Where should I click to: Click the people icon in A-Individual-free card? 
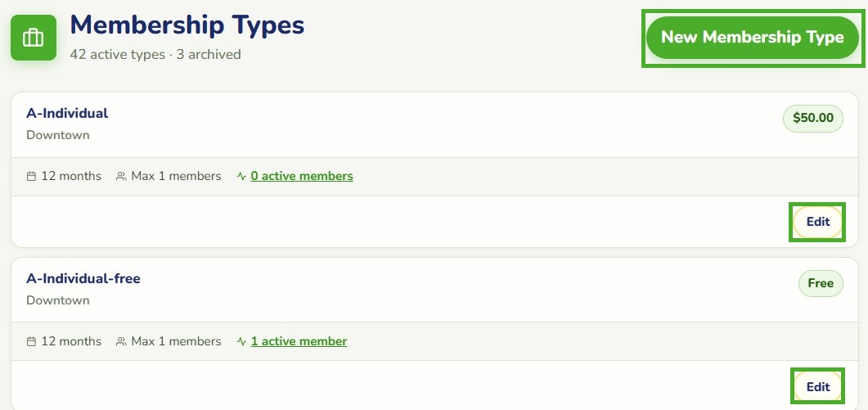121,342
